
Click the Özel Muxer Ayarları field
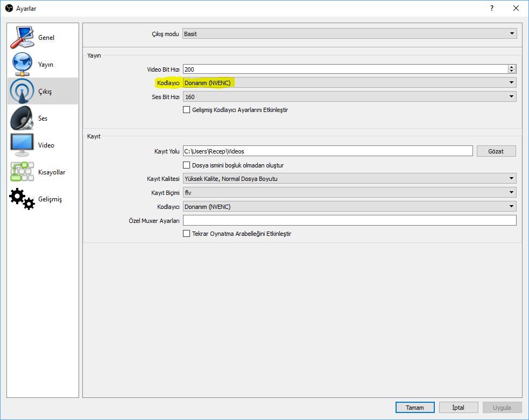tap(349, 220)
